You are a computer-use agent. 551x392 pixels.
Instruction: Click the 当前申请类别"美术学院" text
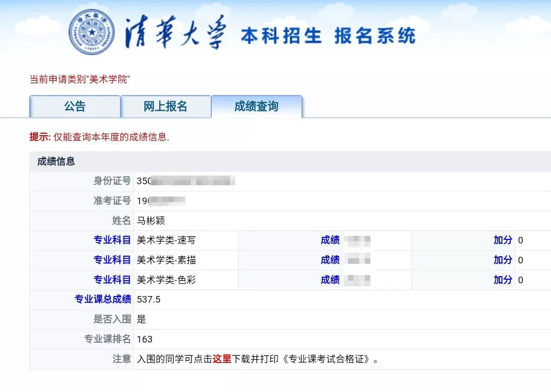point(80,79)
